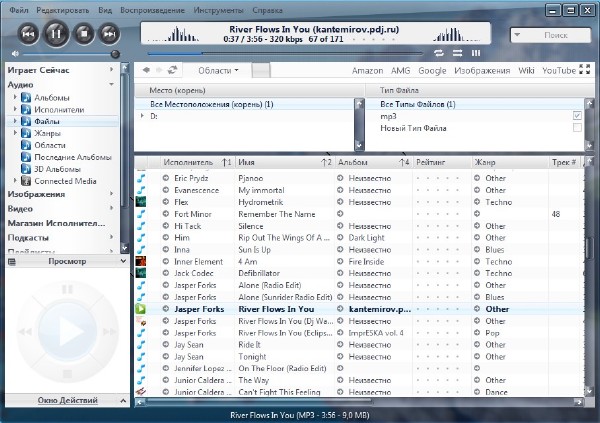The width and height of the screenshot is (600, 423).
Task: Pause playback with the main pause button
Action: (56, 34)
